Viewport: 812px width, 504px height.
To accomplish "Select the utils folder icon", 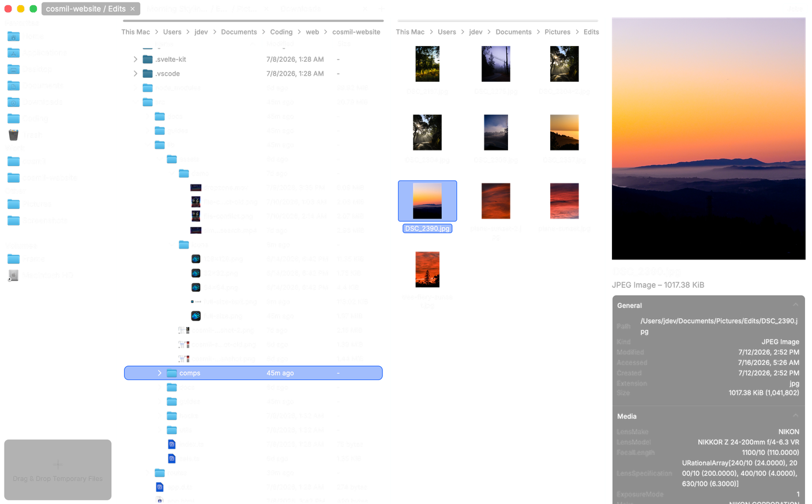I will (x=172, y=430).
